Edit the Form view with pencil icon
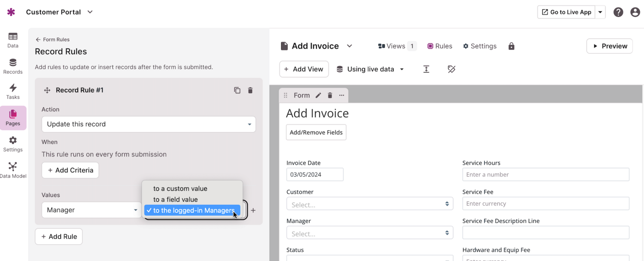Image resolution: width=644 pixels, height=261 pixels. coord(318,95)
